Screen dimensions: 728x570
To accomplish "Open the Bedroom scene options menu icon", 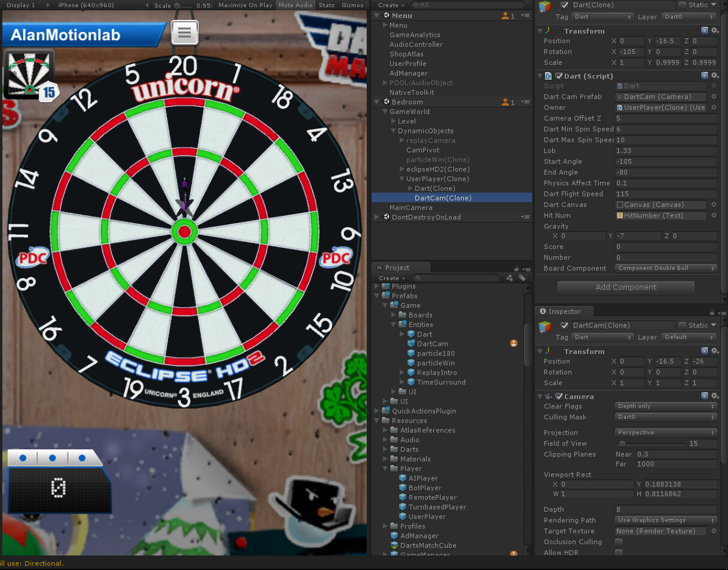I will [x=526, y=102].
